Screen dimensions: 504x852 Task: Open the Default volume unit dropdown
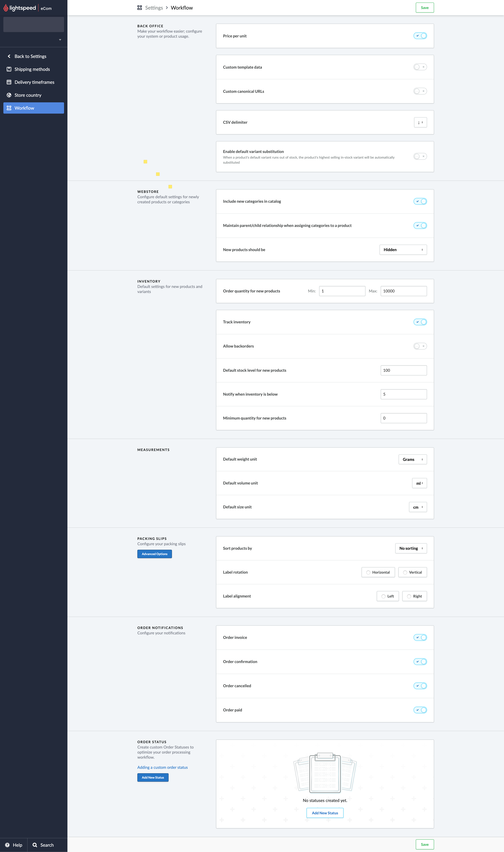[419, 483]
